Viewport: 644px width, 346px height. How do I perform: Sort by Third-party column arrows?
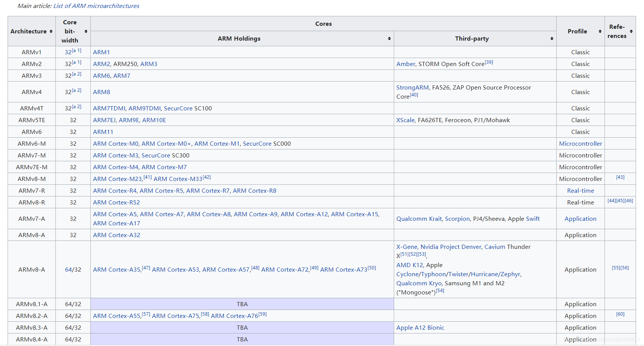pos(552,39)
